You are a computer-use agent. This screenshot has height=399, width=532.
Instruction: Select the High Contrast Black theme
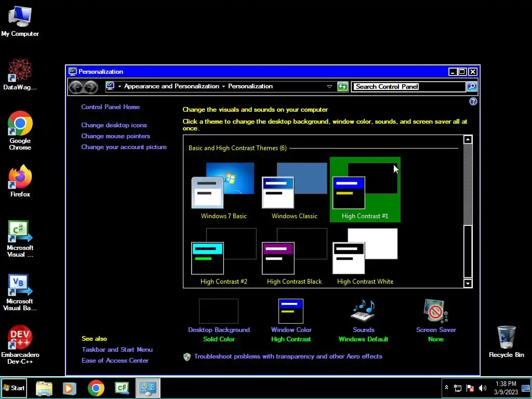click(x=295, y=256)
